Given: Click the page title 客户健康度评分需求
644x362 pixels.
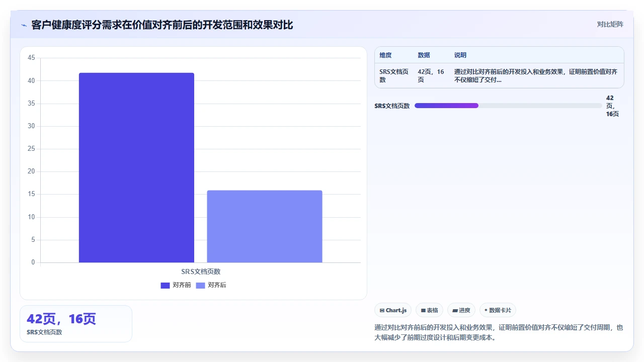Looking at the screenshot, I should [162, 25].
